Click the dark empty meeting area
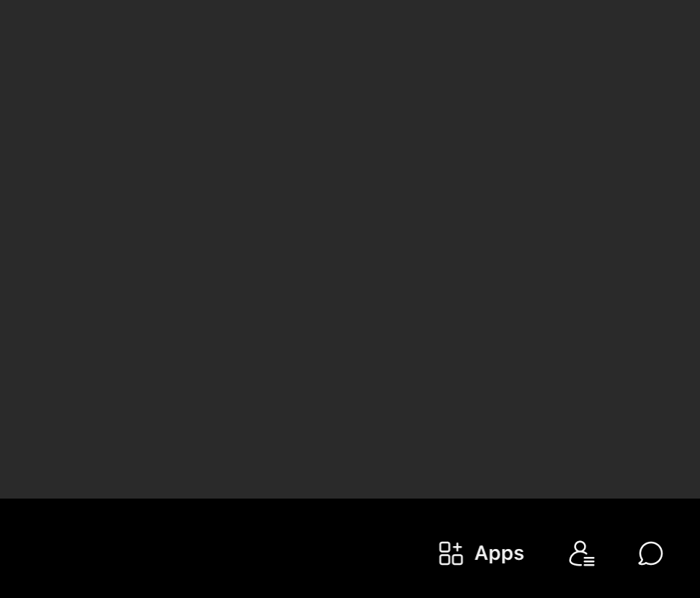This screenshot has height=598, width=700. point(350,249)
